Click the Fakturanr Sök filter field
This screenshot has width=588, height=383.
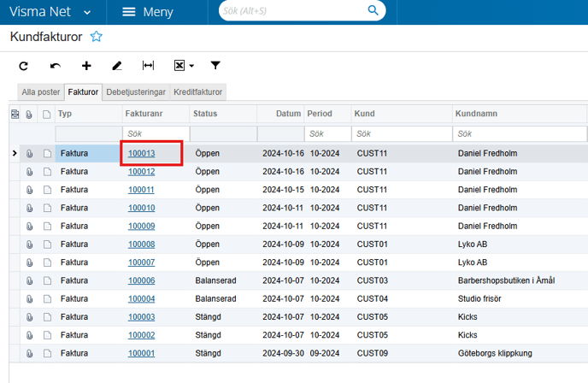(156, 134)
